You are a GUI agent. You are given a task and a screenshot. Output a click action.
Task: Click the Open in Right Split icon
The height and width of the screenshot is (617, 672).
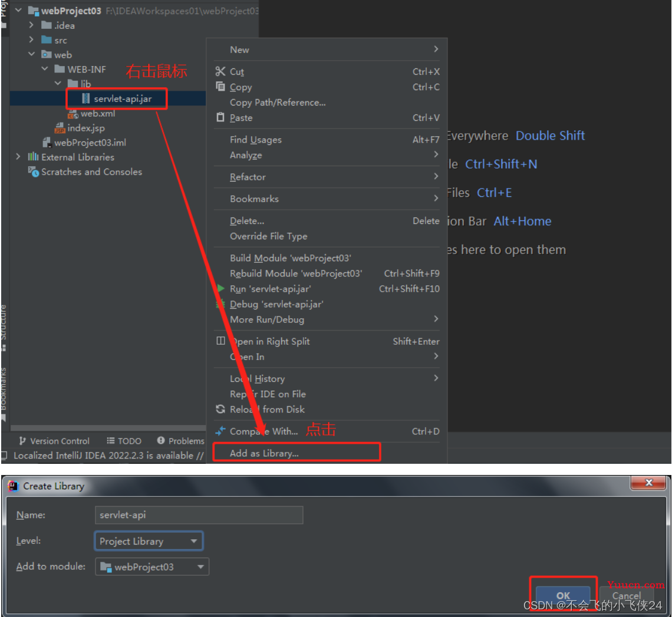[220, 341]
